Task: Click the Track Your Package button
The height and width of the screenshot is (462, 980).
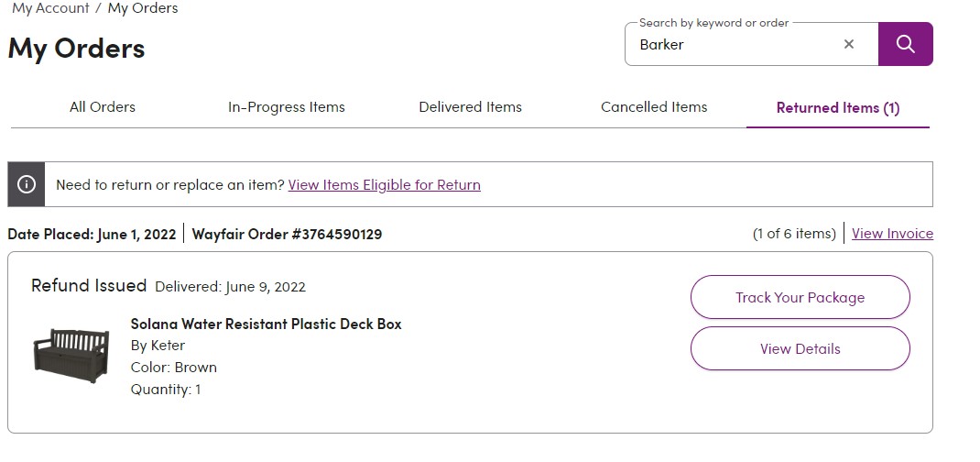Action: (x=800, y=297)
